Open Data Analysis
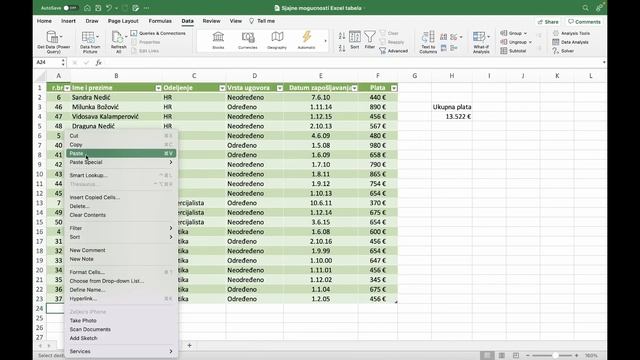Screen dimensions: 640x360 click(x=570, y=42)
